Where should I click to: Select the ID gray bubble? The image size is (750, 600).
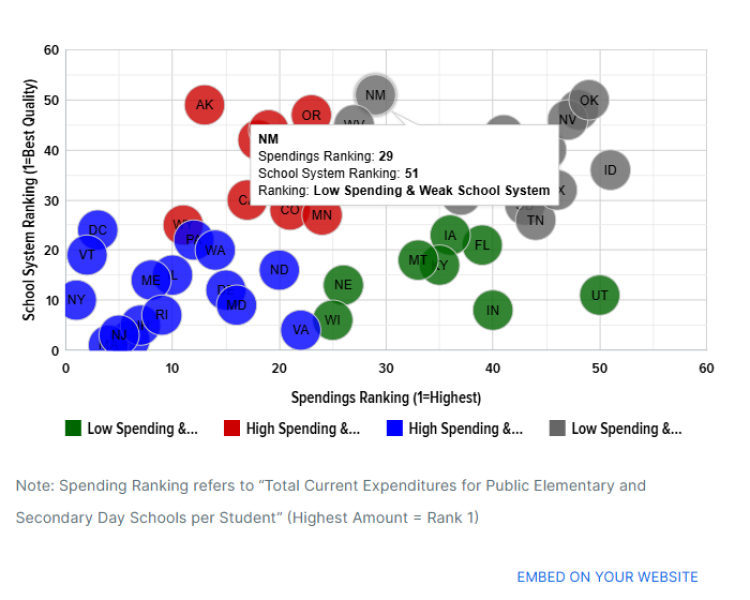(x=610, y=170)
